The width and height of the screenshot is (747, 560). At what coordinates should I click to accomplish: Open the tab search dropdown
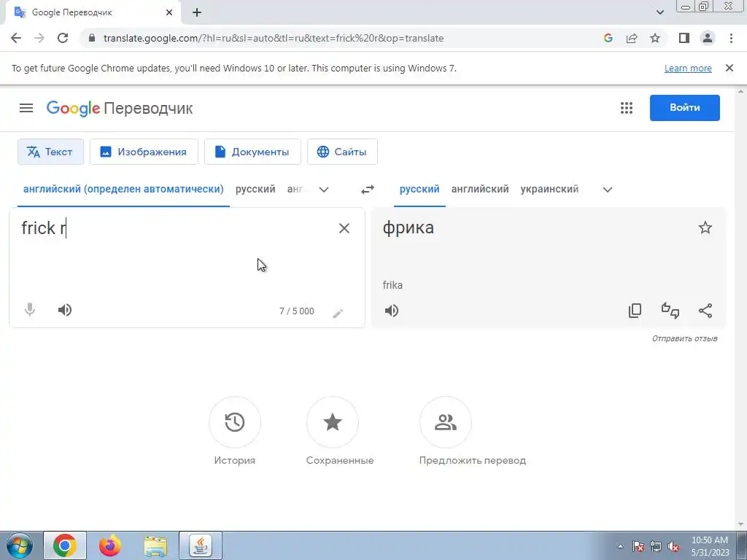tap(659, 12)
